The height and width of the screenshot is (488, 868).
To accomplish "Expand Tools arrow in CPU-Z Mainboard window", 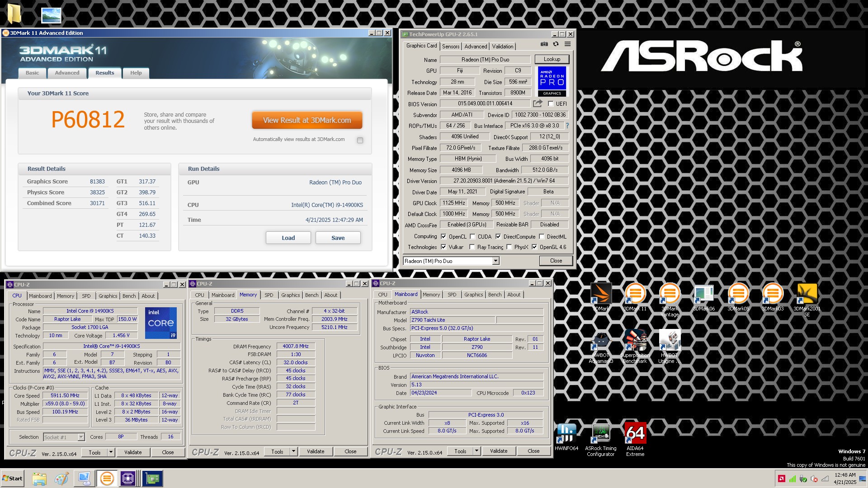I will coord(476,450).
